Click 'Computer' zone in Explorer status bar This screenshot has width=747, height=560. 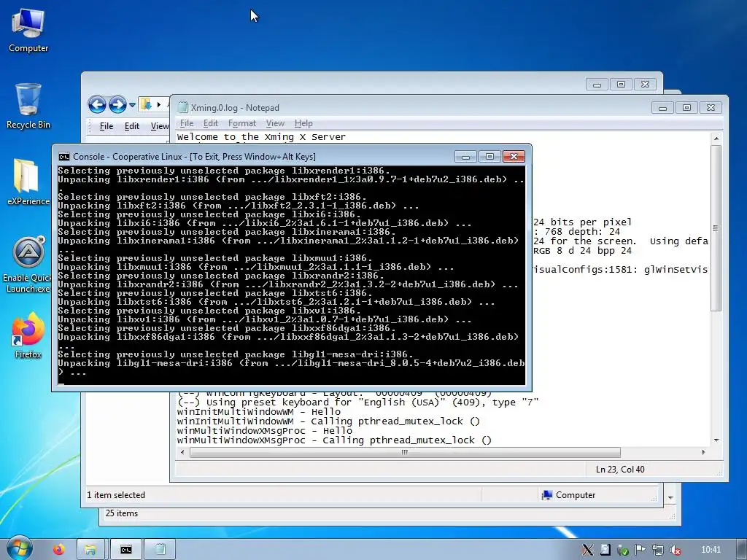pos(568,495)
